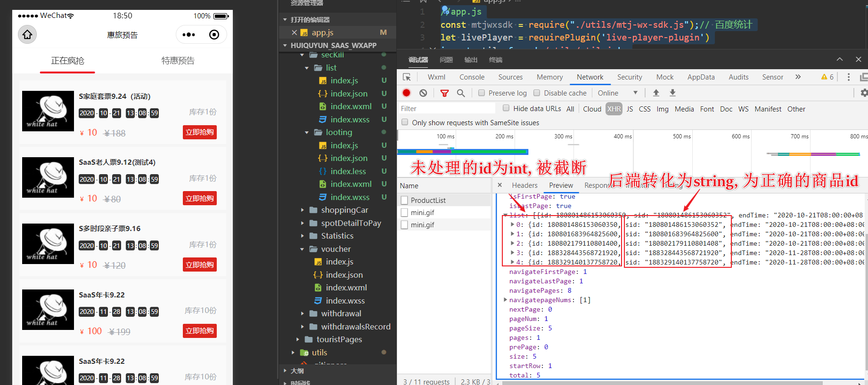Image resolution: width=868 pixels, height=385 pixels.
Task: Tap the capsule close circle button
Action: (x=214, y=34)
